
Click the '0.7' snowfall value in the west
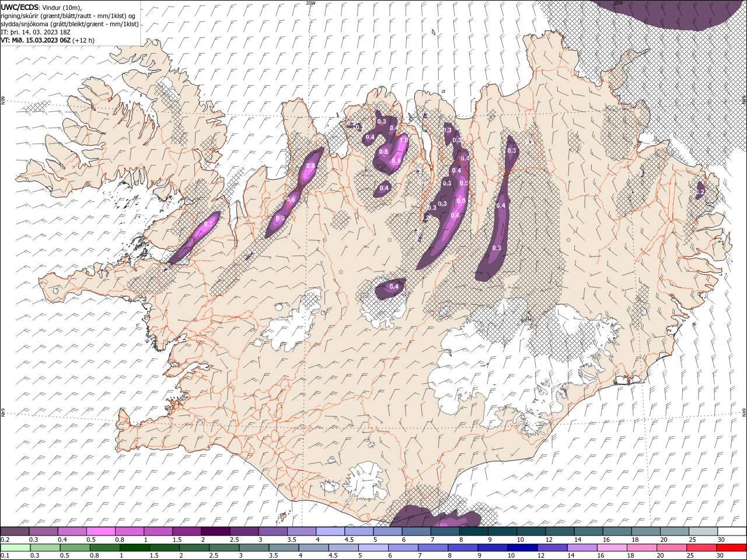pyautogui.click(x=208, y=224)
